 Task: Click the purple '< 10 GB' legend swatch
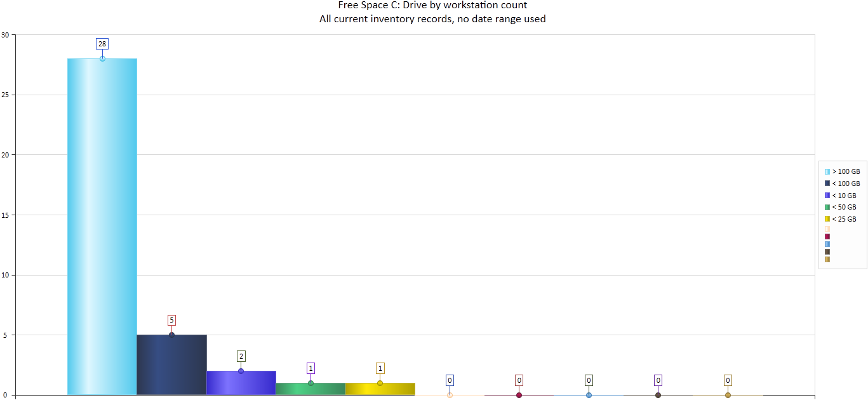(x=827, y=196)
